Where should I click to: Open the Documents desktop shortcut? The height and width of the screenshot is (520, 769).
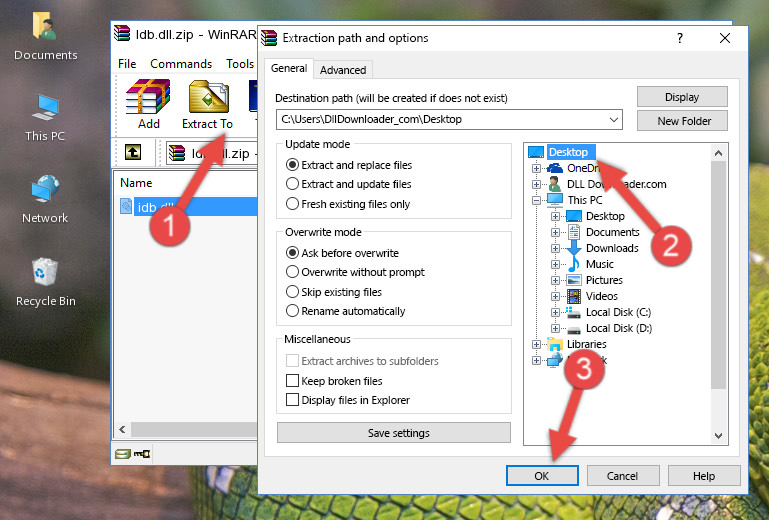coord(45,37)
